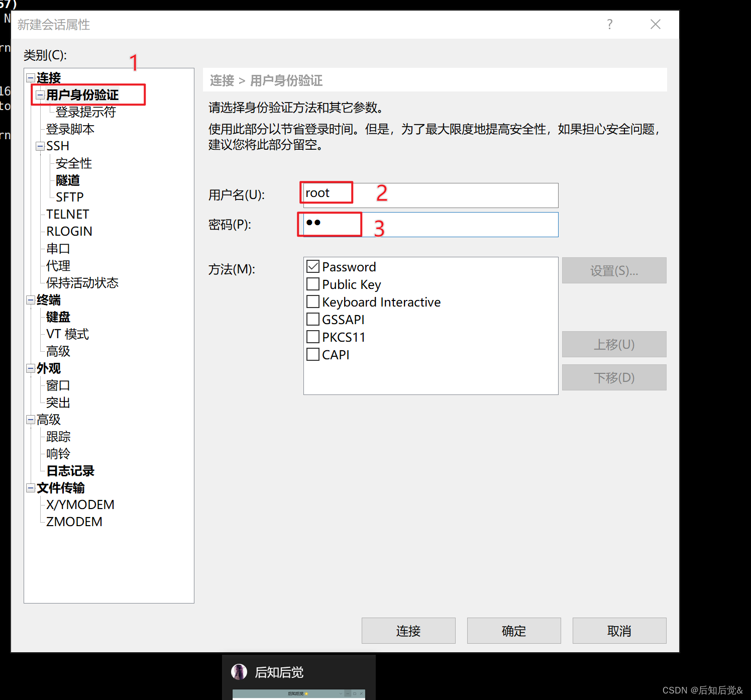The image size is (751, 700).
Task: Open the X/YMODEM settings
Action: click(x=80, y=505)
